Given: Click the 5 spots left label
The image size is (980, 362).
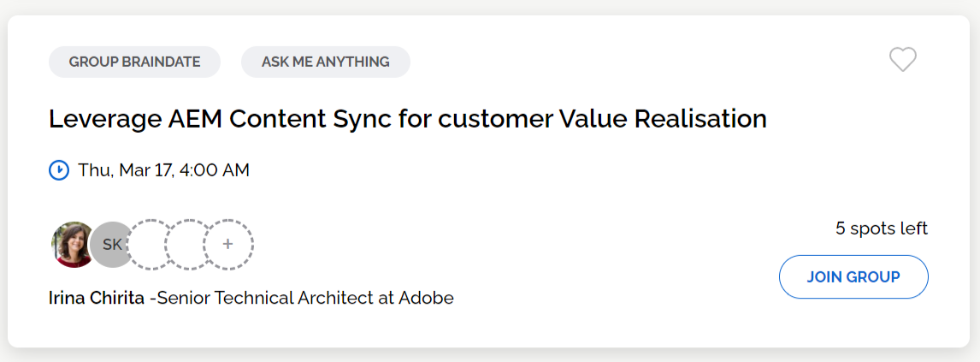Looking at the screenshot, I should click(881, 228).
